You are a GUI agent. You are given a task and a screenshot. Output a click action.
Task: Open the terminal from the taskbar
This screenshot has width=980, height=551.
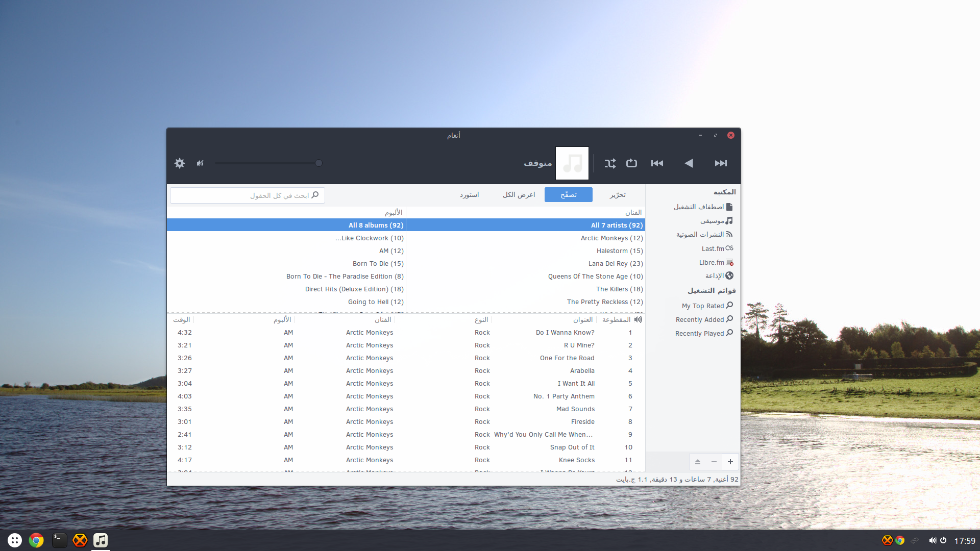[59, 540]
